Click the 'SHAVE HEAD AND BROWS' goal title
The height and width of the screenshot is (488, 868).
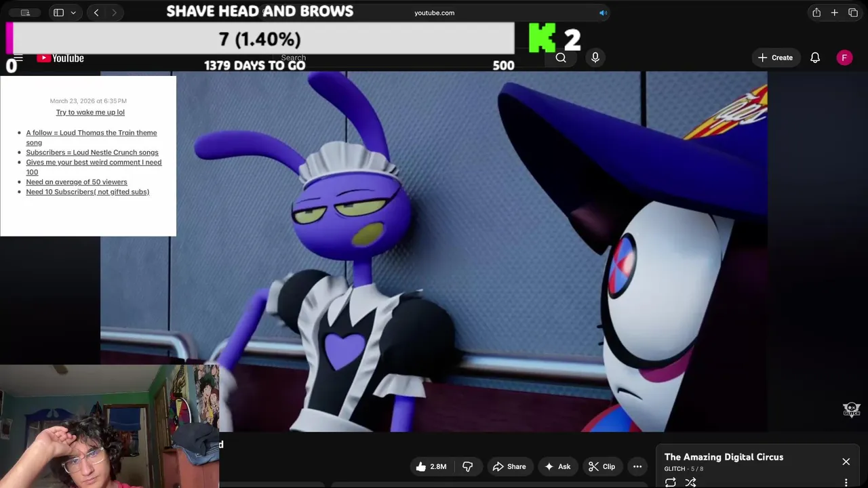(x=260, y=12)
